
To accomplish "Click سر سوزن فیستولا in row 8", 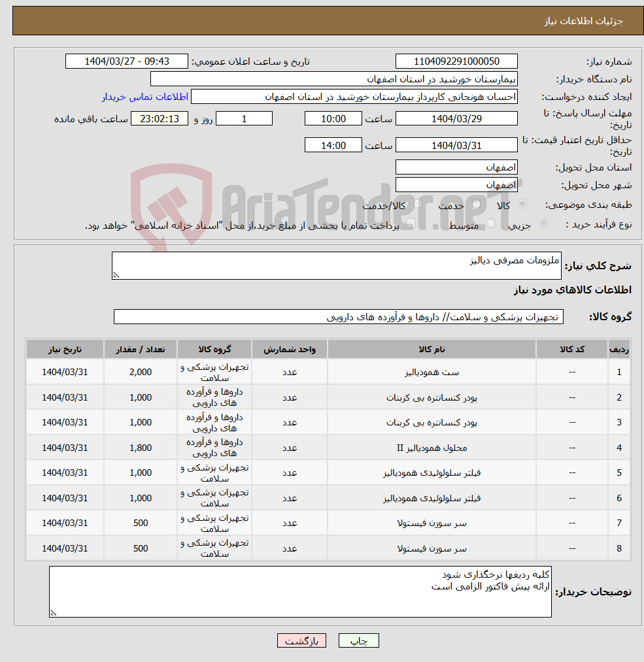I will point(432,548).
